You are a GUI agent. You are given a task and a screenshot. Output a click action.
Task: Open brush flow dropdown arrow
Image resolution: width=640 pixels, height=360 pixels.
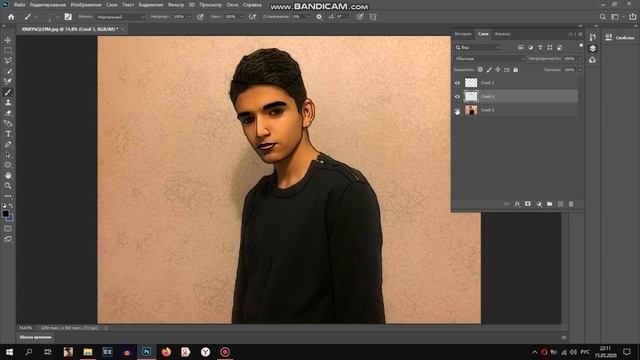click(241, 17)
